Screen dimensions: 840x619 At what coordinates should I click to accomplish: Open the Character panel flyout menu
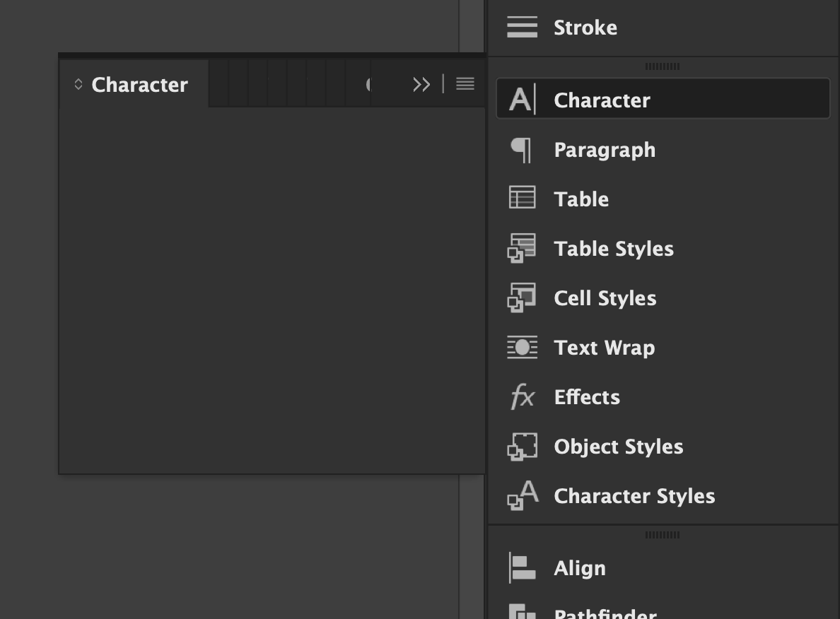[465, 83]
